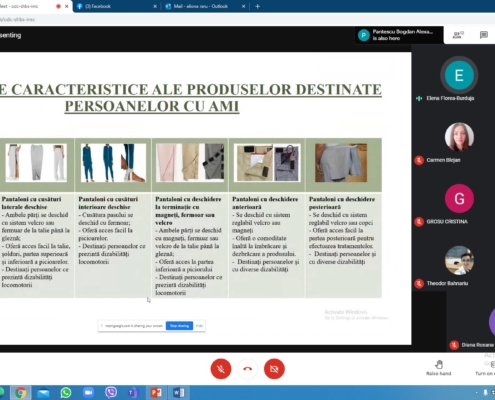Open PowerPoint from the taskbar
This screenshot has height=400, width=495.
click(156, 393)
